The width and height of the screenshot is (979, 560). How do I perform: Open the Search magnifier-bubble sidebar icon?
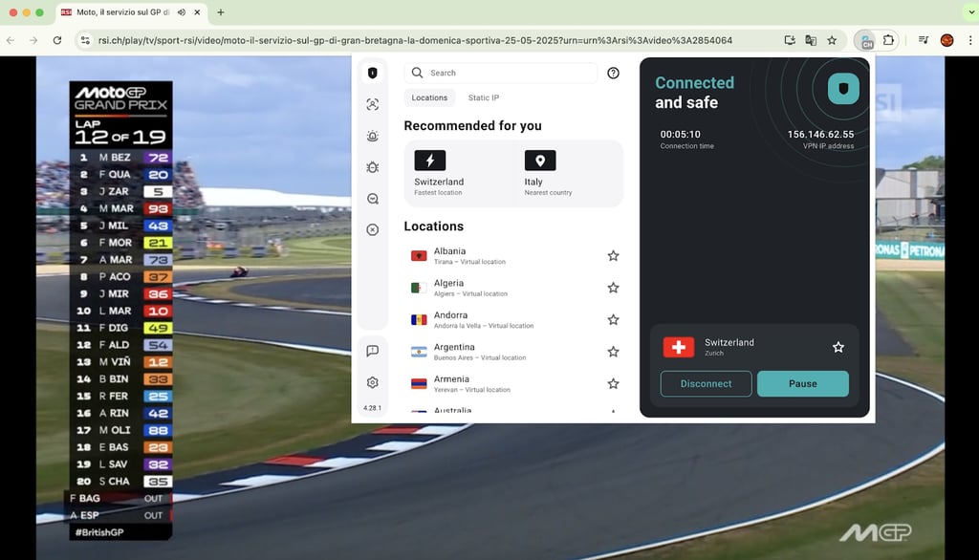(373, 199)
